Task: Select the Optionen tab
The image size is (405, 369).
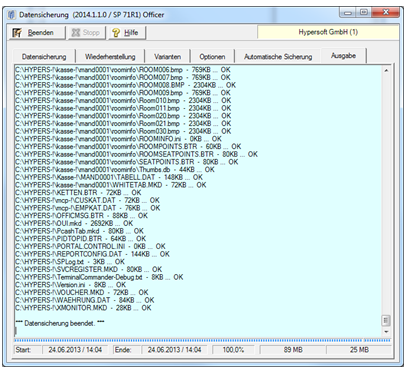Action: click(212, 57)
